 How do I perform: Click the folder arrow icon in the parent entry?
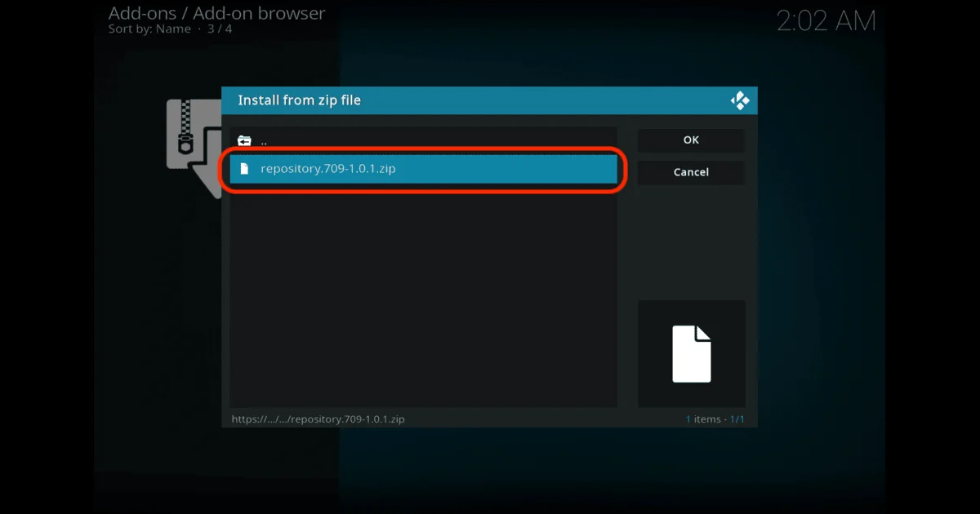244,140
